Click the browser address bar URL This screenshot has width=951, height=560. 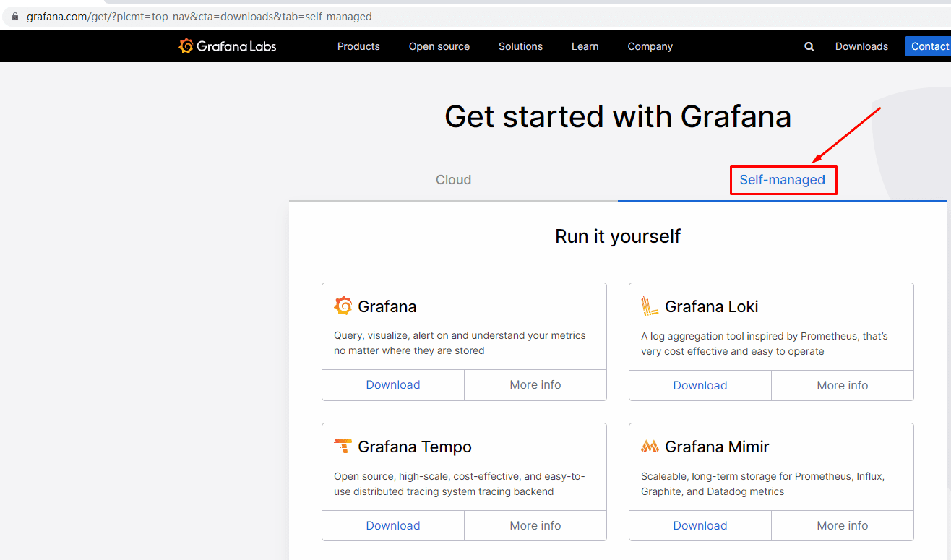click(x=199, y=16)
